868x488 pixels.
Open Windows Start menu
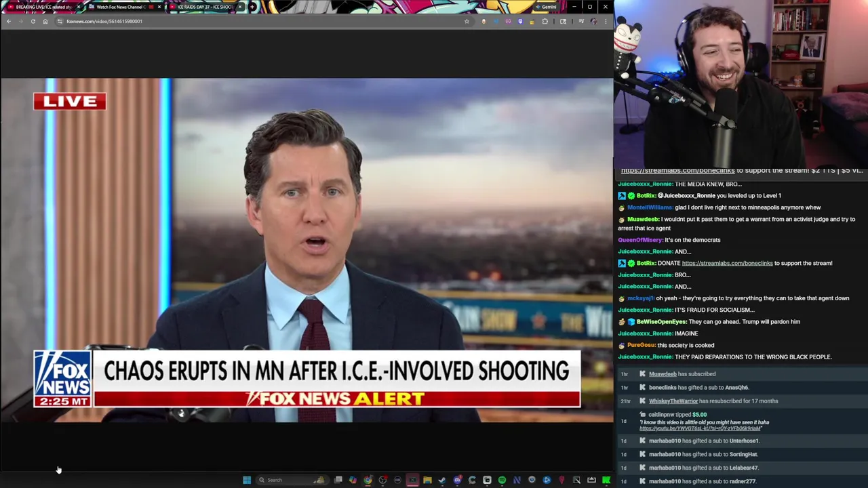pos(247,480)
